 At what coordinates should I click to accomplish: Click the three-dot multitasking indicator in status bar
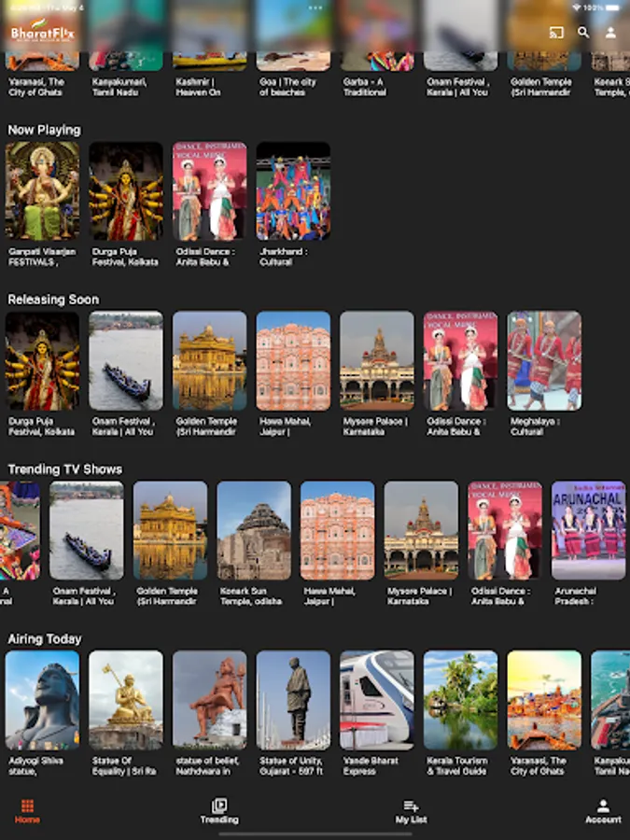pyautogui.click(x=315, y=7)
